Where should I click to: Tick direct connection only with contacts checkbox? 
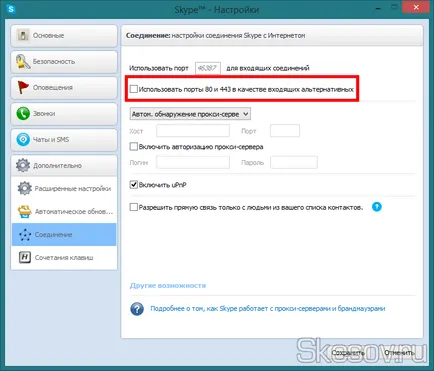coord(134,207)
